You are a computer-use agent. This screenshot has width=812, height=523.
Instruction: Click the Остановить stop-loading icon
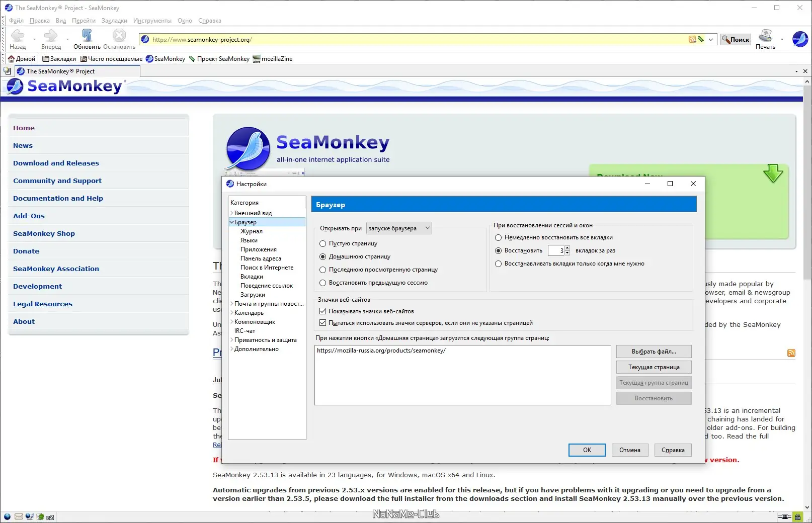(x=119, y=35)
